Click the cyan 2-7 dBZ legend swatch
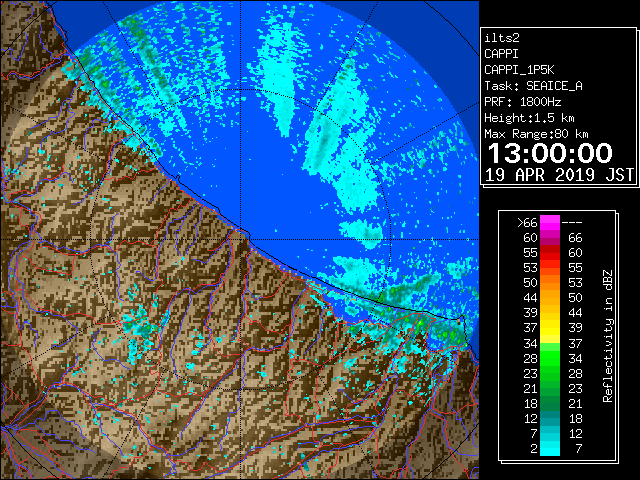The image size is (640, 480). pos(550,449)
